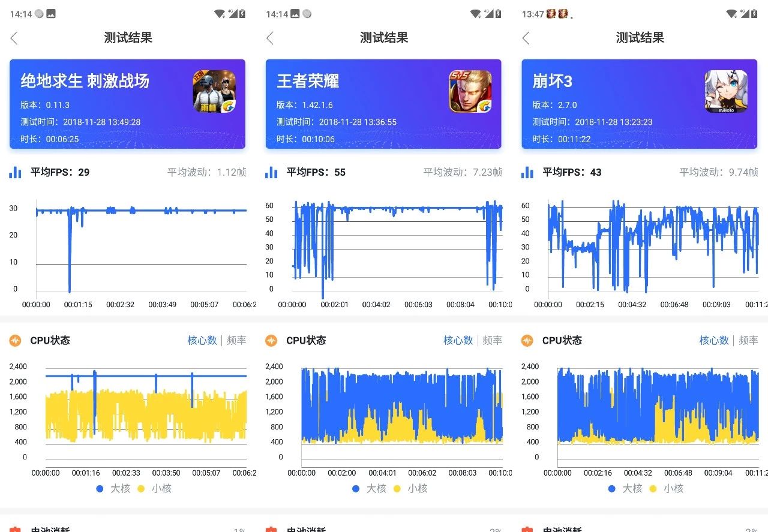Image resolution: width=768 pixels, height=532 pixels.
Task: Select 测试时间：2018-11-28 13:23:23
Action: [592, 122]
